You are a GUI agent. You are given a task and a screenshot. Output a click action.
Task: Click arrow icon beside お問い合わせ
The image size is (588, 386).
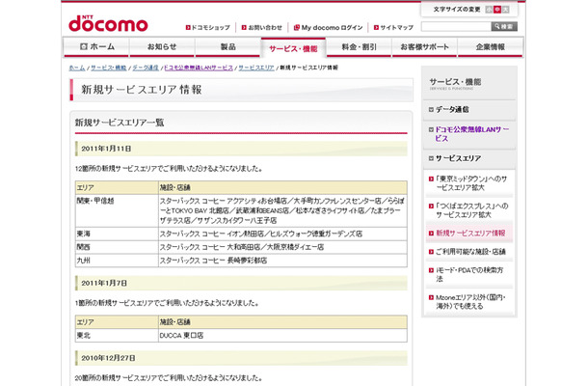click(x=244, y=27)
